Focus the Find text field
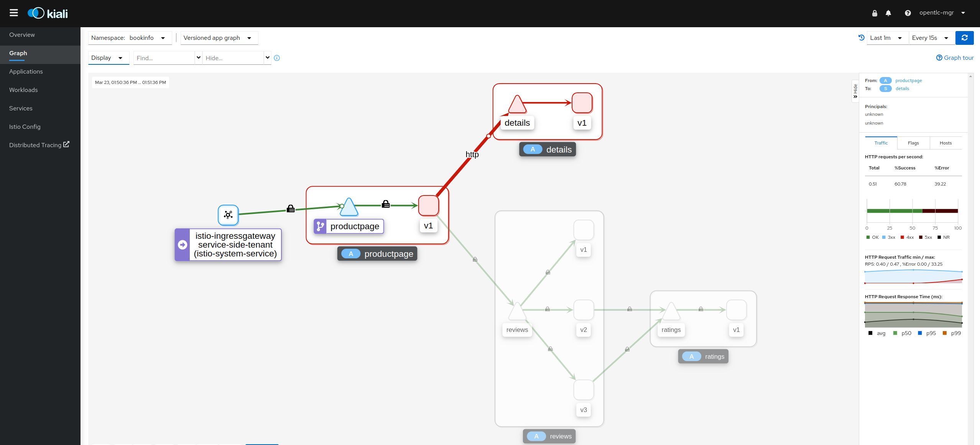980x445 pixels. [164, 58]
